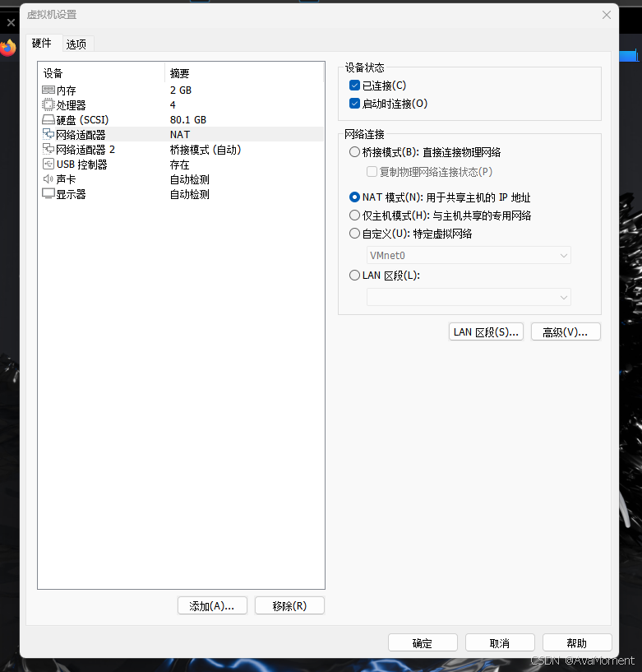
Task: Select 自定义(U) 特定虚拟网络 radio button
Action: point(354,234)
